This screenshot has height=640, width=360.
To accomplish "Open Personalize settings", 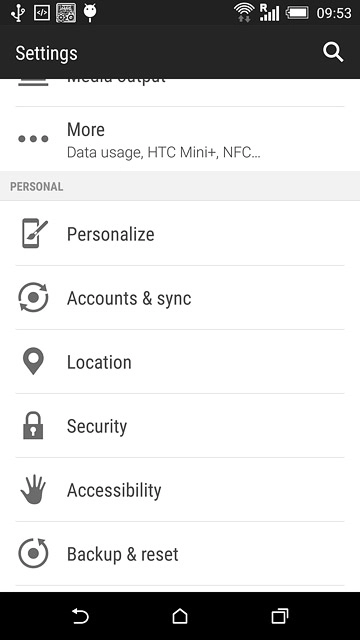I will 180,233.
